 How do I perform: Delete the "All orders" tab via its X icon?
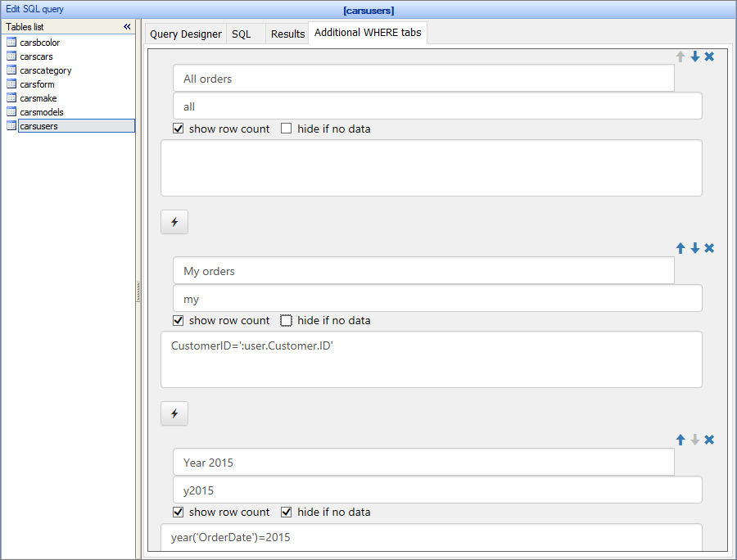coord(709,56)
